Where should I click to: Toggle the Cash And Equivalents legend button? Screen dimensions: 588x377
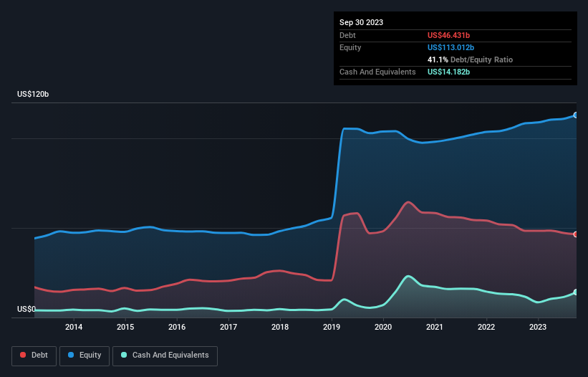[x=165, y=355]
